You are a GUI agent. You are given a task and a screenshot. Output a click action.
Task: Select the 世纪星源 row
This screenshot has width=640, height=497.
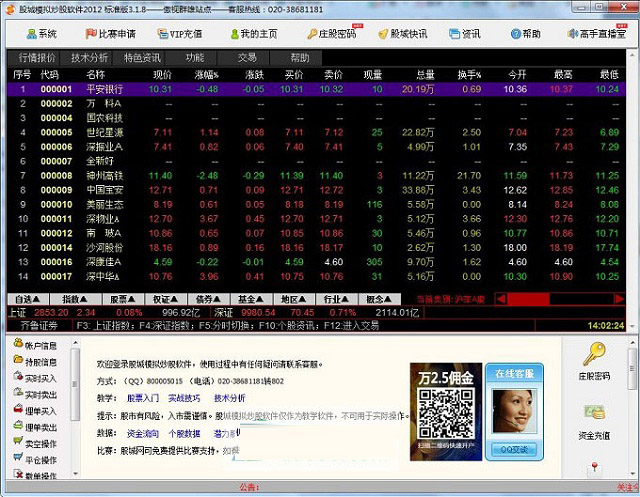click(316, 132)
